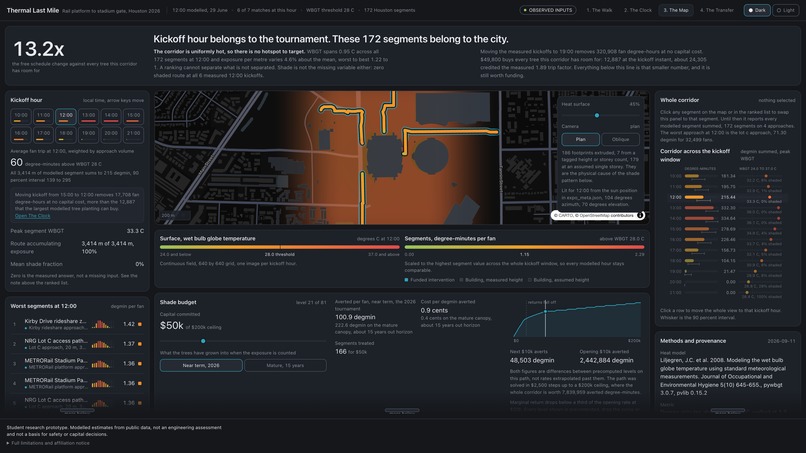Select METRORail Stadium Pa row ranked 4

tap(77, 383)
